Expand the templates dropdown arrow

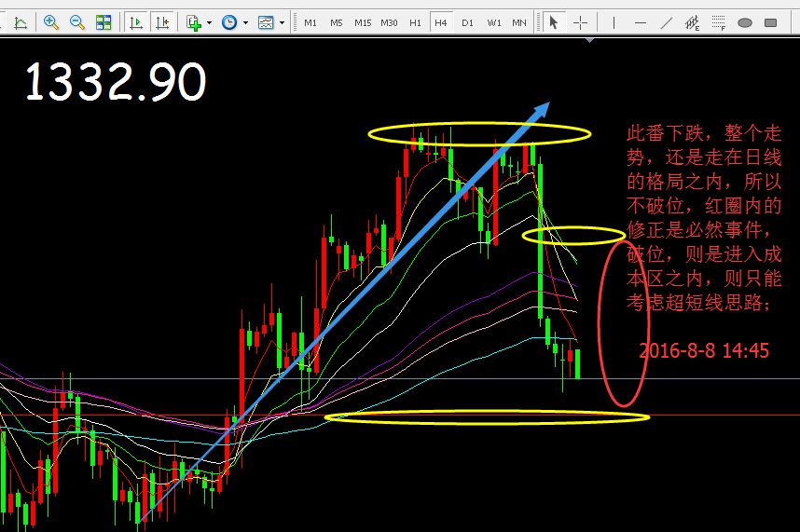(x=282, y=23)
